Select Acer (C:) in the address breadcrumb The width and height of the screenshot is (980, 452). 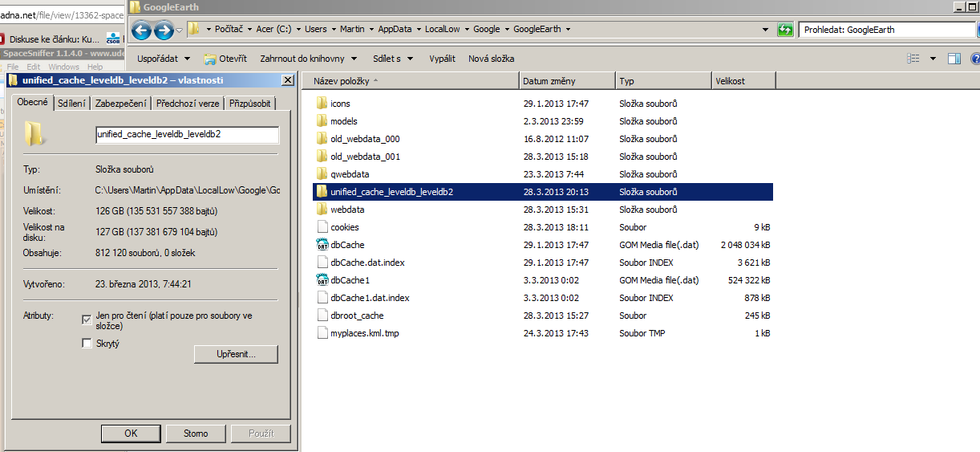(273, 29)
